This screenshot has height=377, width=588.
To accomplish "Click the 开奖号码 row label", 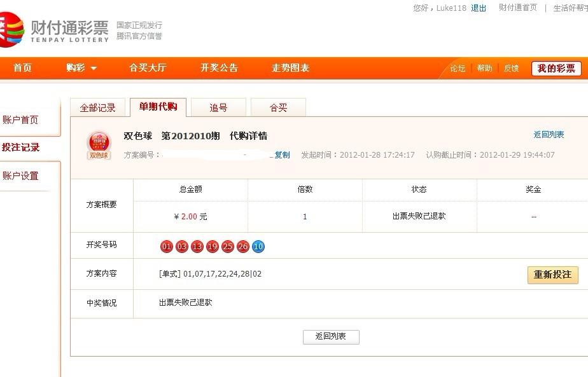I will click(x=102, y=245).
